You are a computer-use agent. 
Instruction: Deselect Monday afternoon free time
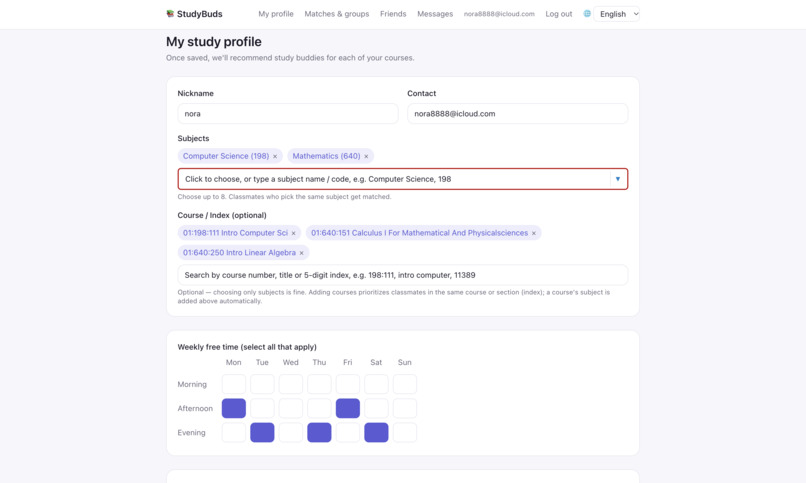pos(234,408)
